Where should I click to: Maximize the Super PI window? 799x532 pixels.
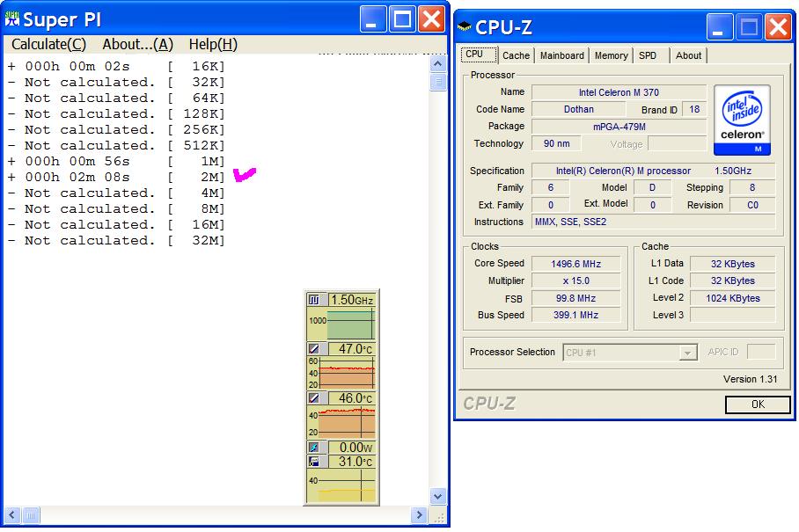(402, 19)
